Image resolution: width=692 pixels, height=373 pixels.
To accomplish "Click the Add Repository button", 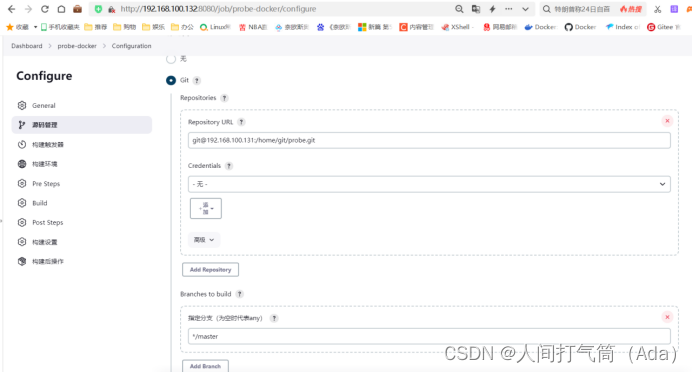I will [x=211, y=270].
